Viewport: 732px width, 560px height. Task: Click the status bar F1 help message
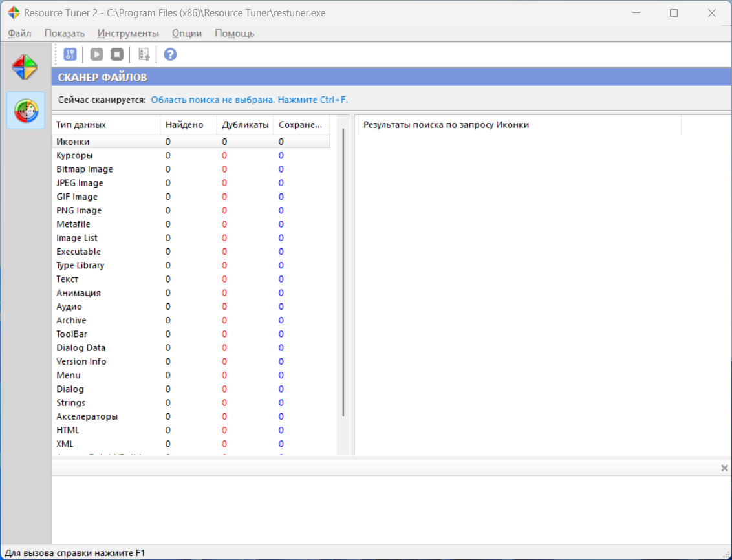coord(75,553)
